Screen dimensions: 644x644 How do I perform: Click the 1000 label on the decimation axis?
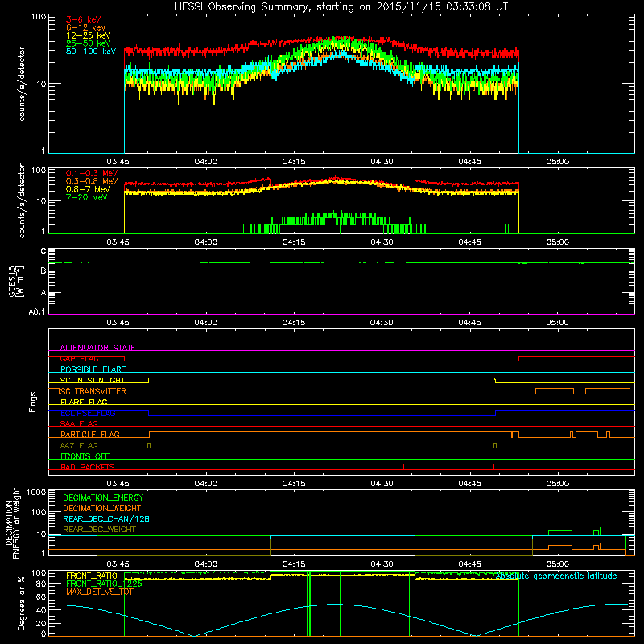36,492
